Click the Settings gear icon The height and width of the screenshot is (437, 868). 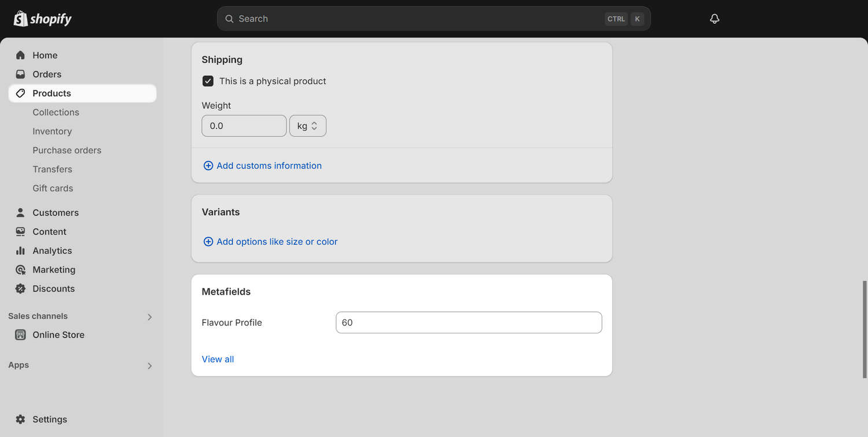20,419
